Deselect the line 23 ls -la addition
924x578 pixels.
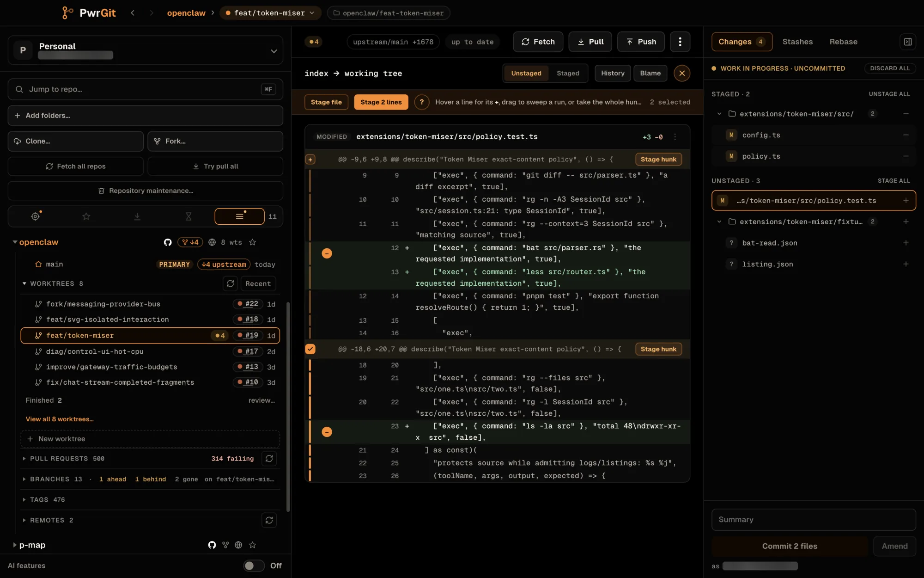[327, 432]
